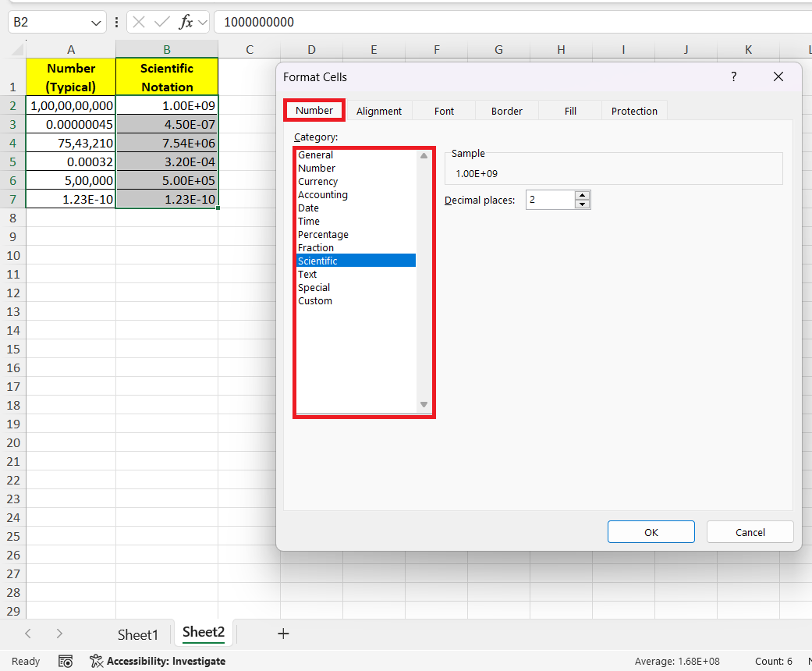The image size is (812, 671).
Task: Click cell containing 4.50E-07
Action: tap(167, 124)
